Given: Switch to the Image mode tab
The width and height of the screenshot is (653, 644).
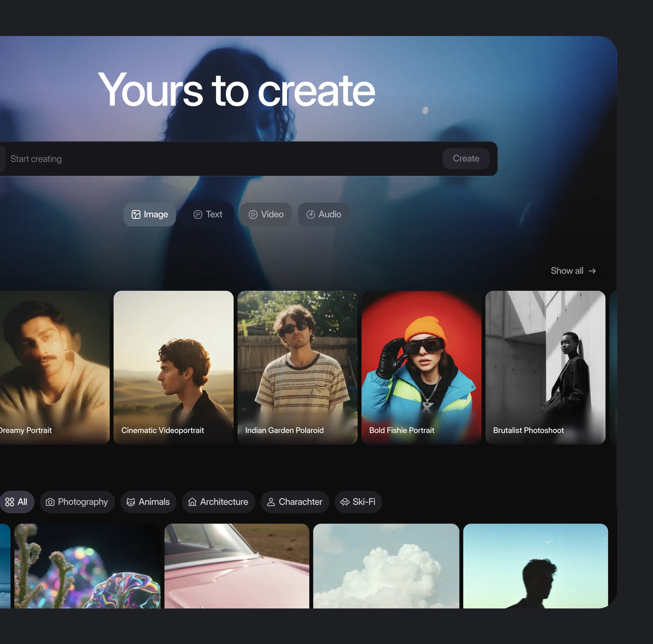Looking at the screenshot, I should (150, 214).
